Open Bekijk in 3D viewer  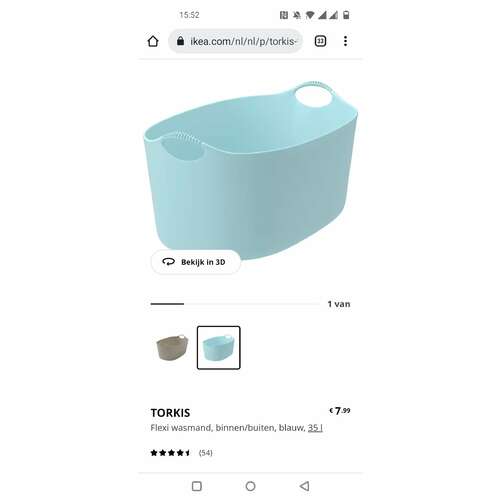click(196, 262)
